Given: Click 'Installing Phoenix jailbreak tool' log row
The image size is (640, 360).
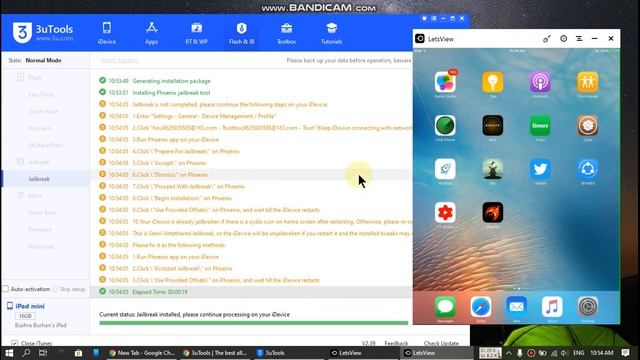Looking at the screenshot, I should (x=251, y=93).
